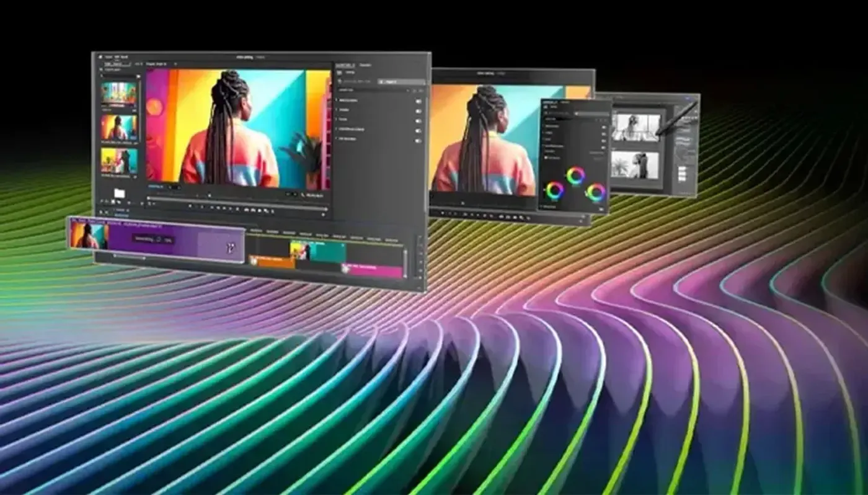Click the timeline's vertical scrollbar
This screenshot has height=495, width=868.
pos(406,264)
